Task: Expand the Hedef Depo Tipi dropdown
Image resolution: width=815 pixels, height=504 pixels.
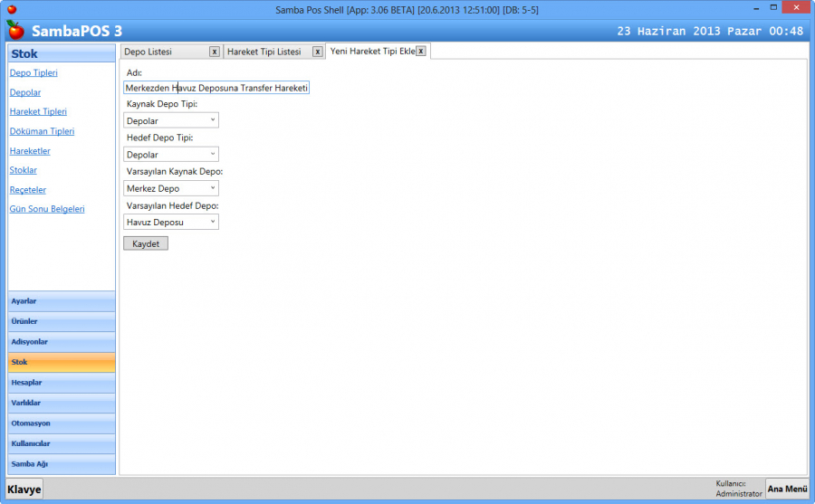Action: coord(171,155)
